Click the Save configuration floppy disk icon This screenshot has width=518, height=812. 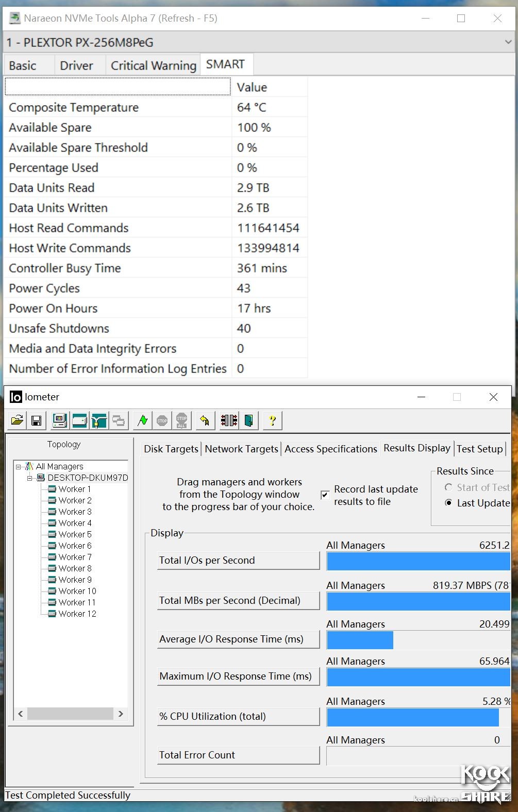coord(37,420)
